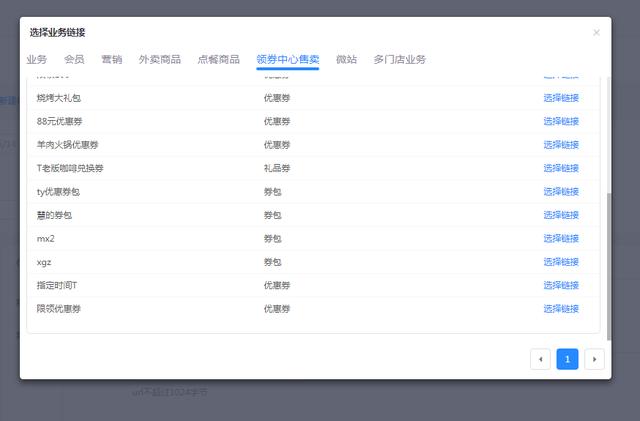Click the 选择业务链接 dialog title
The height and width of the screenshot is (421, 640).
pos(57,33)
